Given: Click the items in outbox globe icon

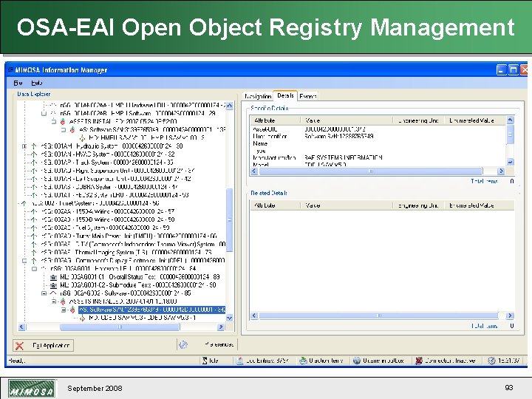Looking at the screenshot, I should coord(357,361).
